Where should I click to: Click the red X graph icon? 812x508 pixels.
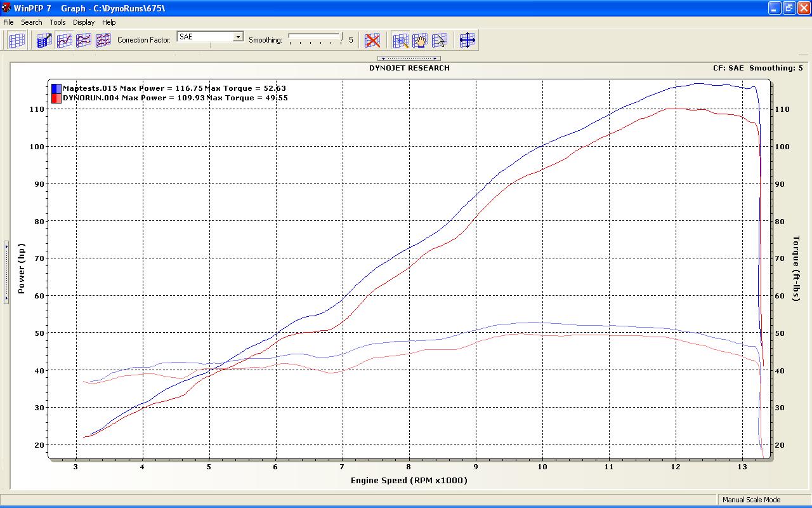click(x=373, y=40)
